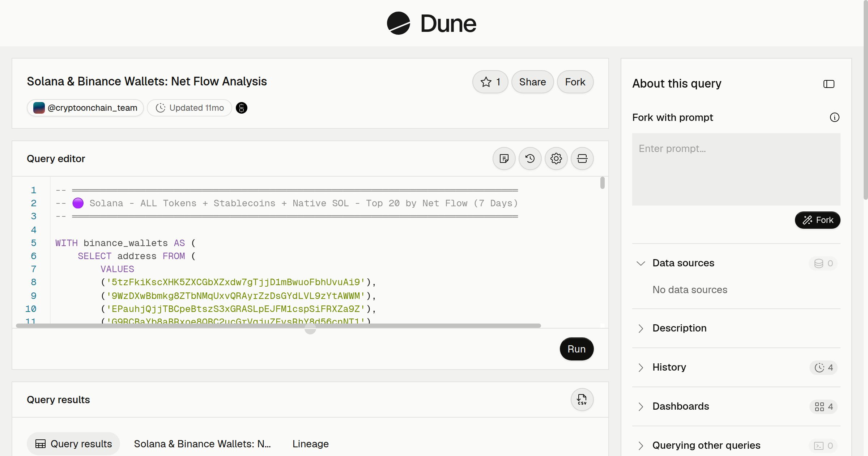Viewport: 868px width, 456px height.
Task: Switch to Solana & Binance Wallets visualization tab
Action: pyautogui.click(x=202, y=444)
